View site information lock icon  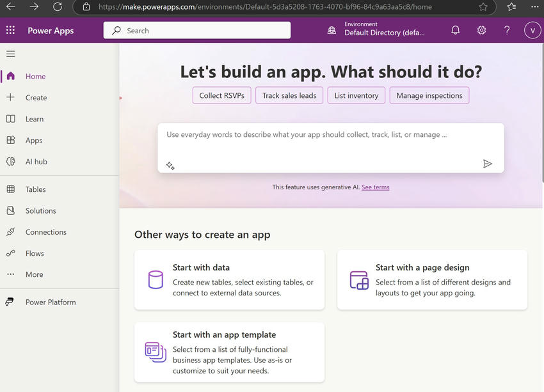(86, 6)
